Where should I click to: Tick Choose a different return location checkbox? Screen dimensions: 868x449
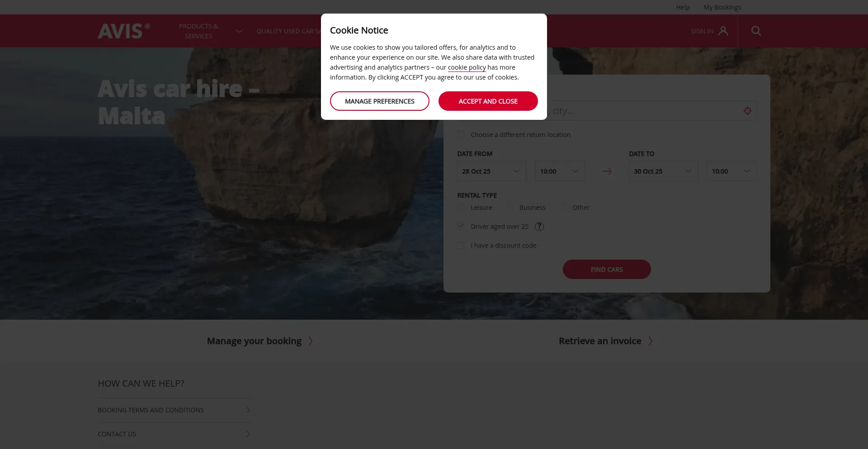point(461,134)
